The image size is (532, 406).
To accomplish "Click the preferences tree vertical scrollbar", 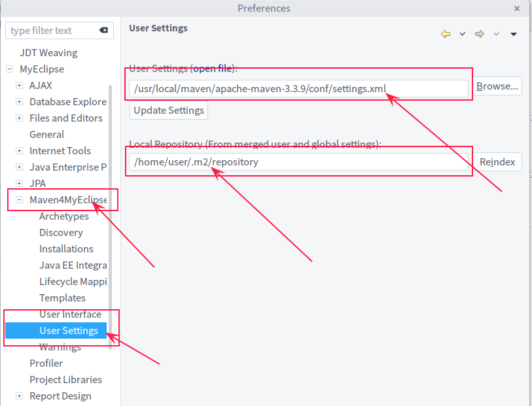I will (x=110, y=217).
